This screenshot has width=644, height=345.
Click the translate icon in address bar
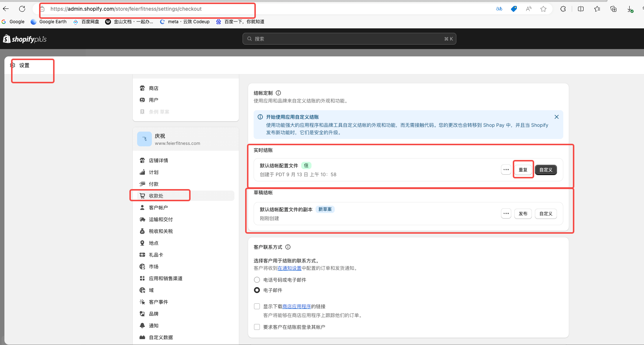tap(499, 9)
